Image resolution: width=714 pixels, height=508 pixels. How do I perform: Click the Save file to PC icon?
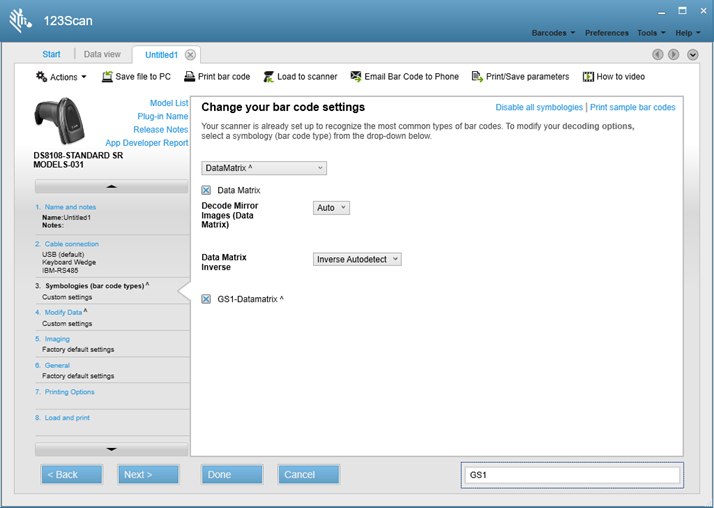[107, 76]
